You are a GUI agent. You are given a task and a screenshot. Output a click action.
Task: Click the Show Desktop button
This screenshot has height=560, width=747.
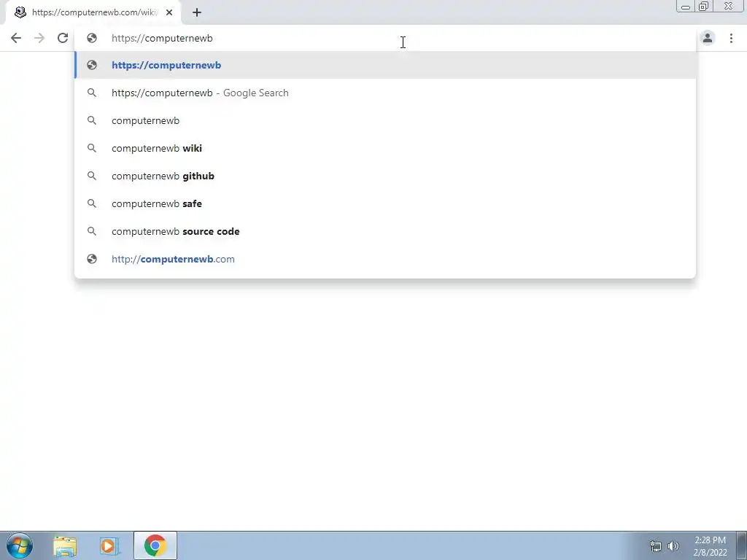[741, 545]
